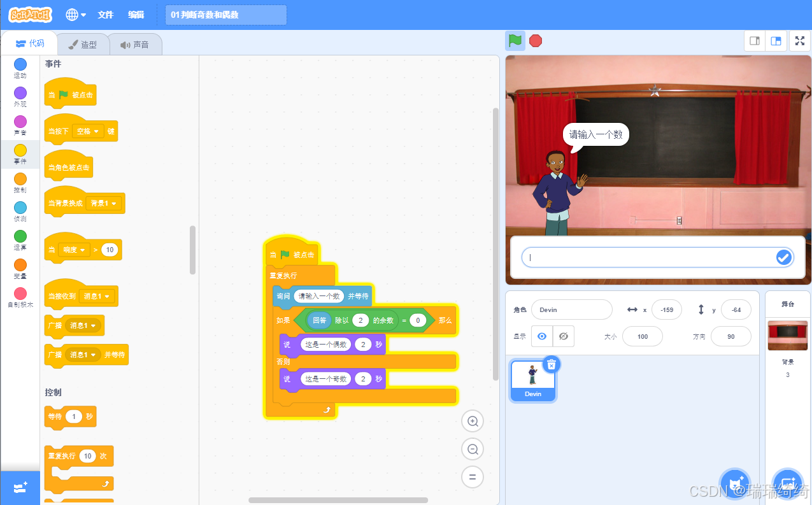812x505 pixels.
Task: Click the 当角色被点击 block in palette
Action: (x=68, y=167)
